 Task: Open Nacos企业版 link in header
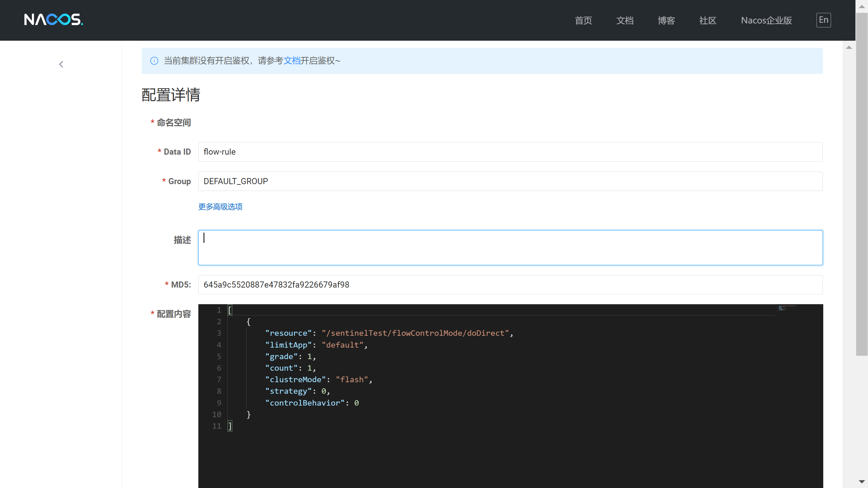(x=766, y=20)
